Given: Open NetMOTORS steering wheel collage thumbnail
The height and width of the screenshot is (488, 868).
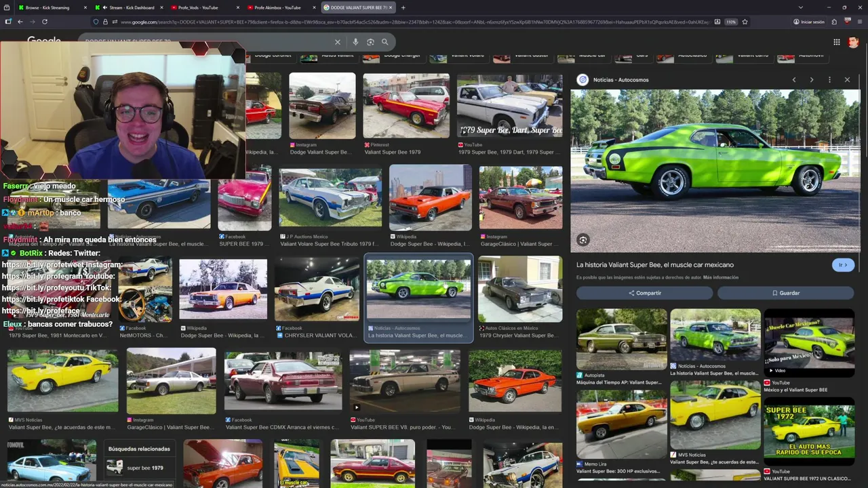Looking at the screenshot, I should click(x=145, y=290).
